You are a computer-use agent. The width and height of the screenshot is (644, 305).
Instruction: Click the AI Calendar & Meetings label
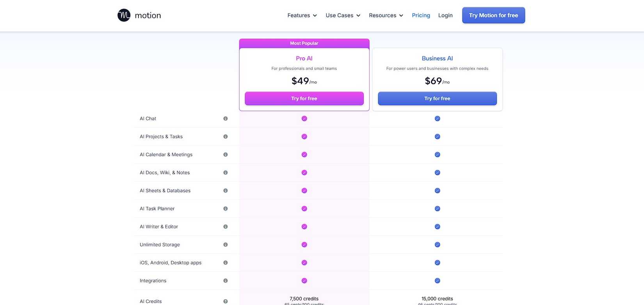(x=166, y=155)
